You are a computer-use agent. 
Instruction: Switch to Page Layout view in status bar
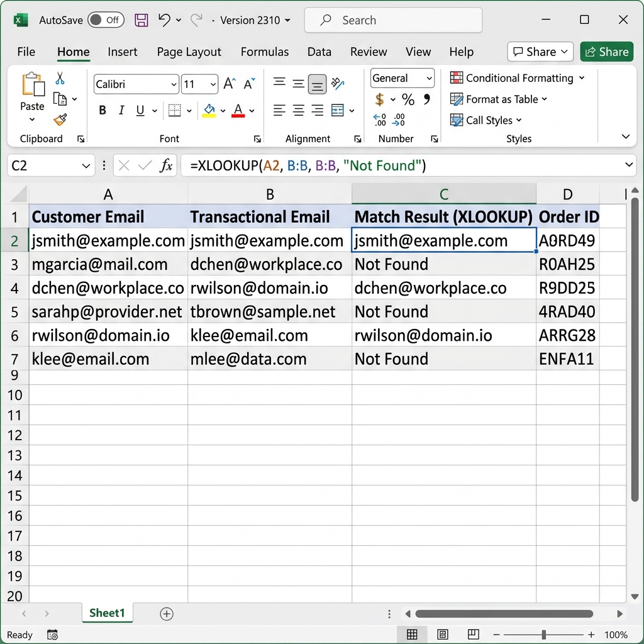[x=443, y=634]
